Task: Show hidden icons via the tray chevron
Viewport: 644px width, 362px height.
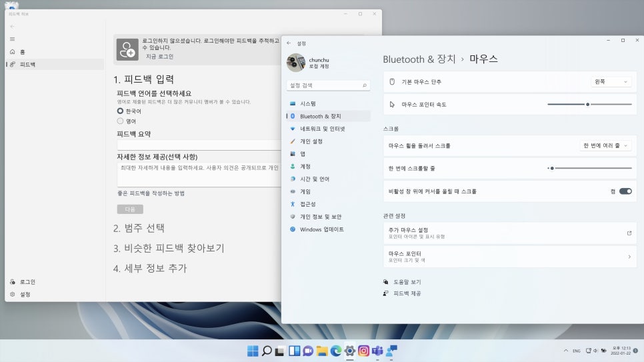Action: coord(566,351)
